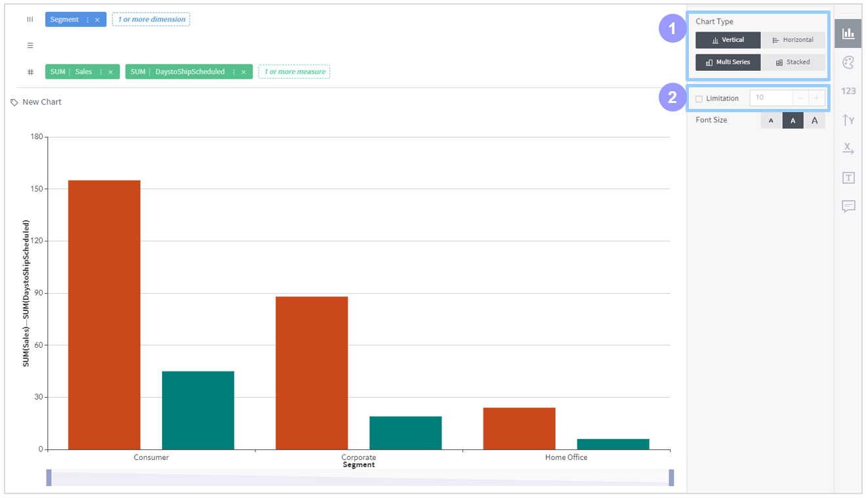
Task: Click the 90 y-axis tick value
Action: click(39, 293)
